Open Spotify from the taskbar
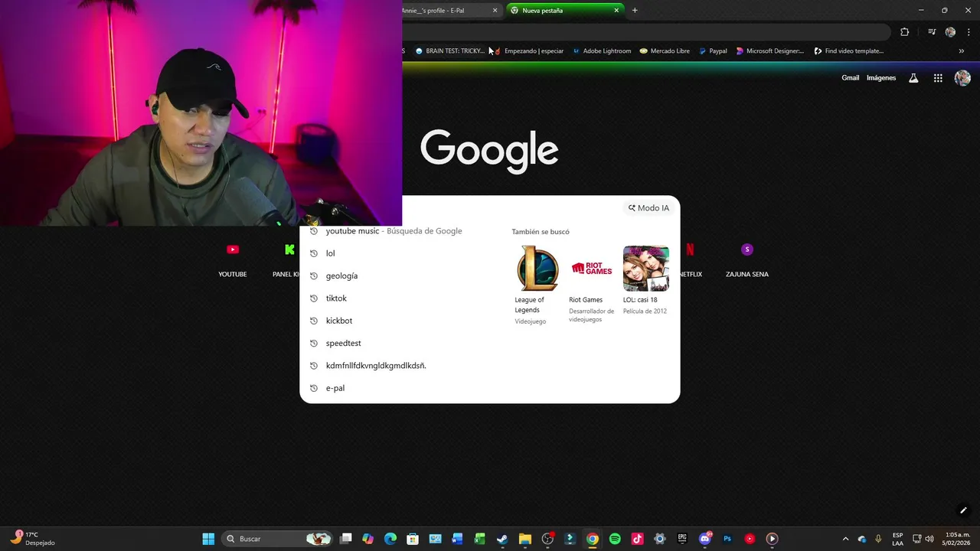The height and width of the screenshot is (551, 980). pos(615,539)
